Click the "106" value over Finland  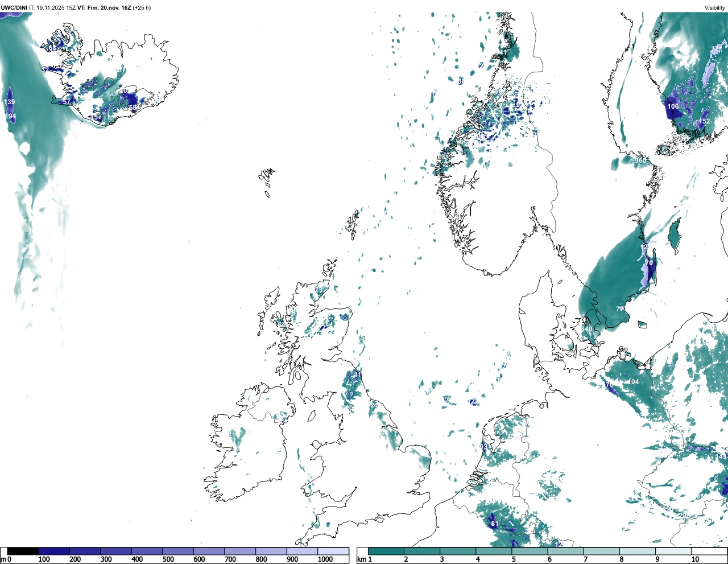pyautogui.click(x=673, y=106)
